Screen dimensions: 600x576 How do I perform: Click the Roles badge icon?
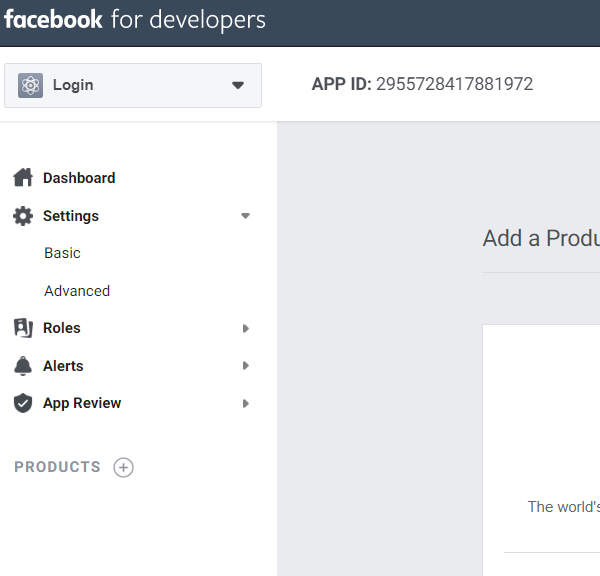pyautogui.click(x=23, y=328)
